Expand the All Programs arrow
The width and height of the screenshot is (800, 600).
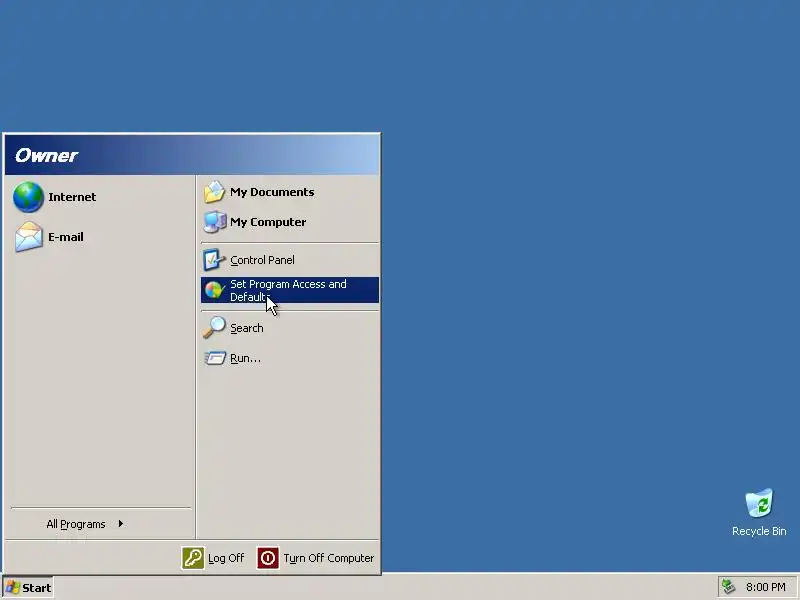click(121, 523)
